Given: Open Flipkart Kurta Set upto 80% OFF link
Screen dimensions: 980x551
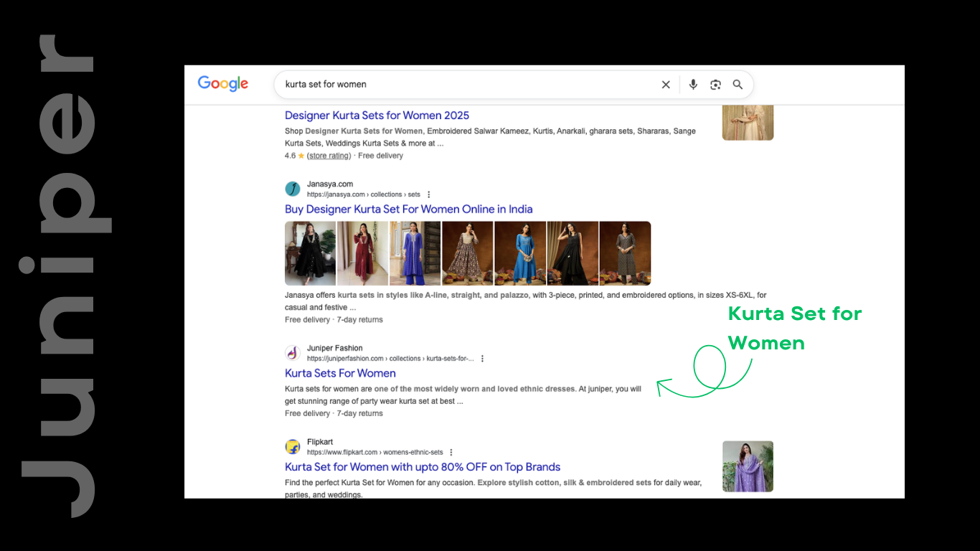Looking at the screenshot, I should 423,467.
